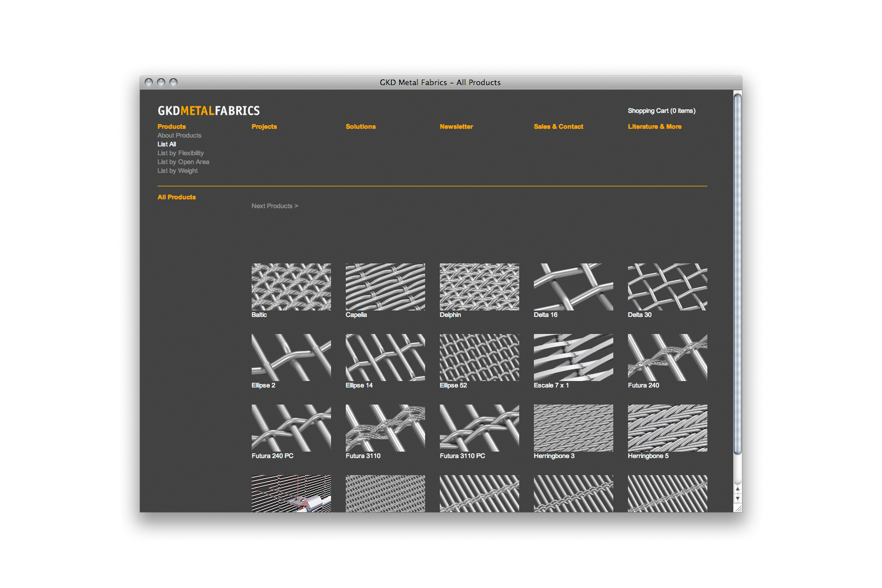
Task: Select List by Open Area
Action: pos(183,162)
